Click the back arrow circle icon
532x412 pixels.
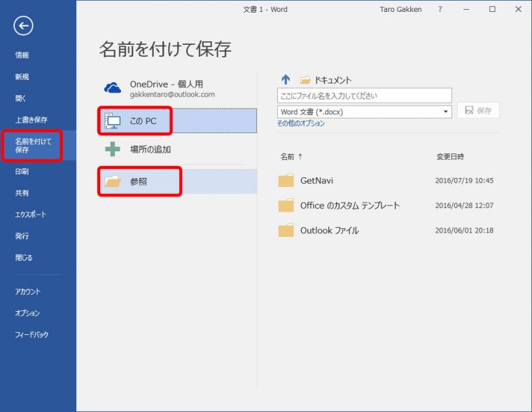pyautogui.click(x=23, y=26)
